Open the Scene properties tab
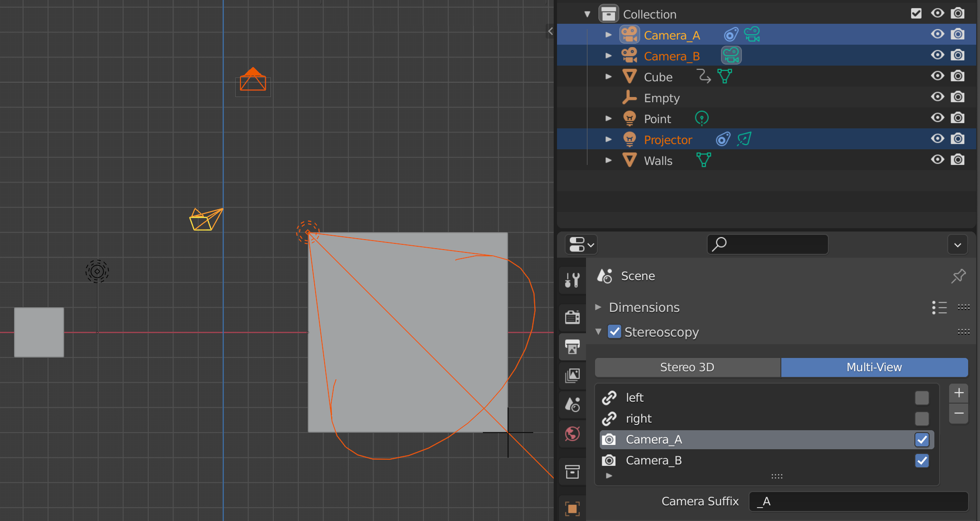980x521 pixels. (572, 405)
